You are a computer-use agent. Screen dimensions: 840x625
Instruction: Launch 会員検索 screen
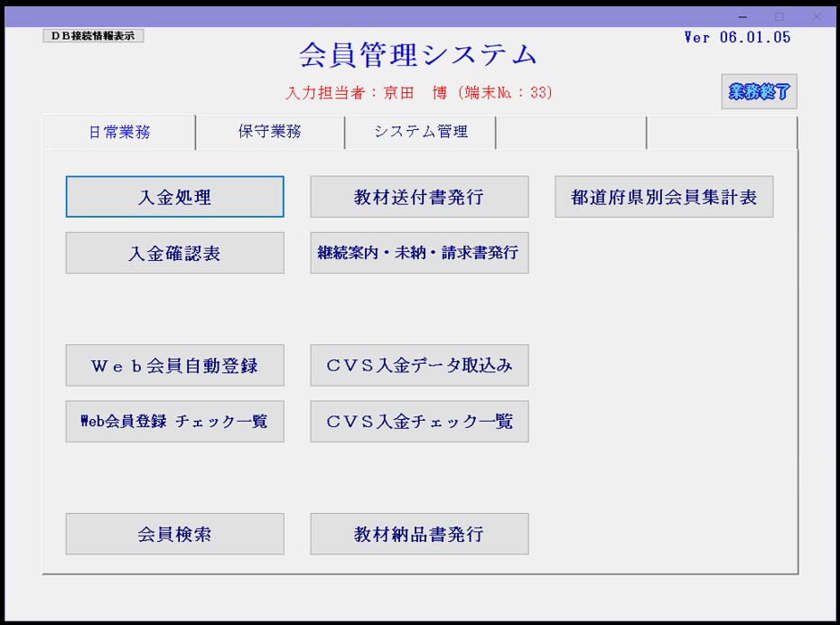click(174, 534)
